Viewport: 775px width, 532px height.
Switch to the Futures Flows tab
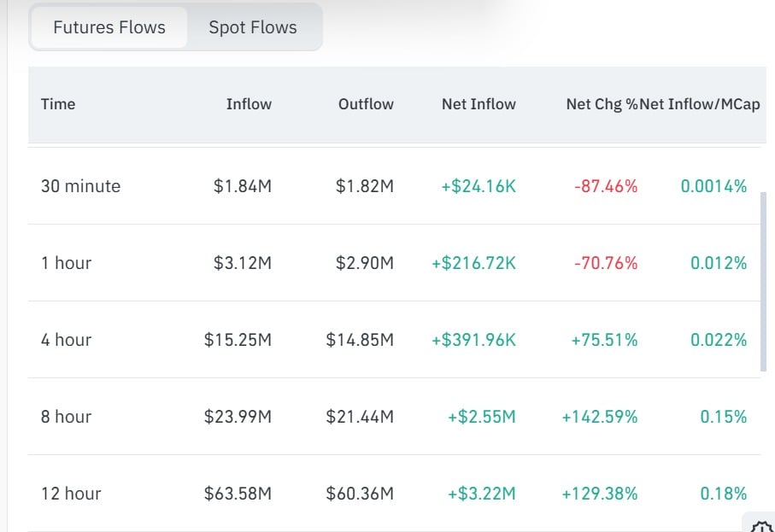(x=109, y=27)
